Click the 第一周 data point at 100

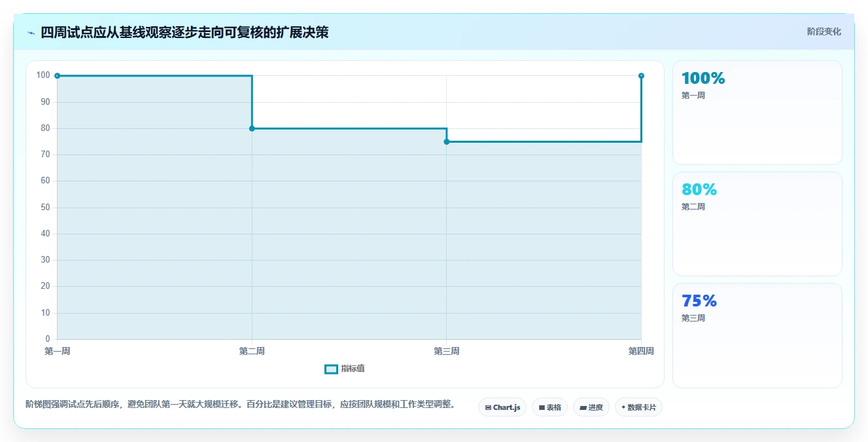point(58,76)
